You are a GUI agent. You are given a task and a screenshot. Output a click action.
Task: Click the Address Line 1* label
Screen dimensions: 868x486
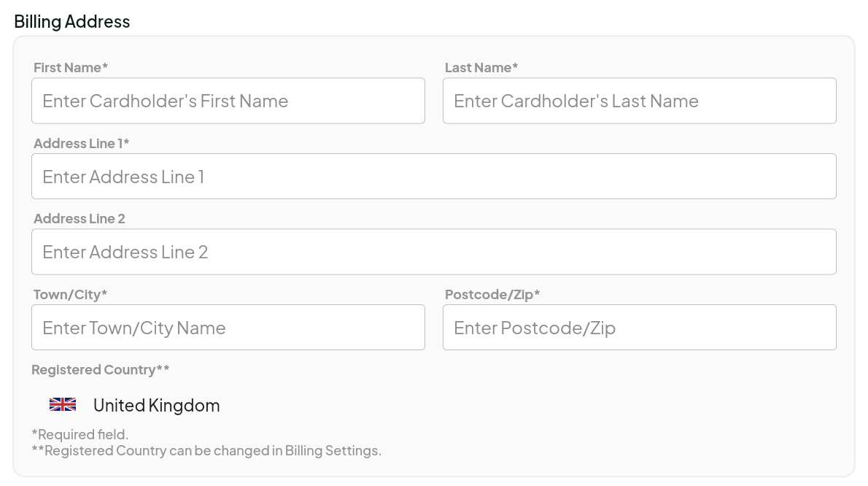(x=82, y=143)
